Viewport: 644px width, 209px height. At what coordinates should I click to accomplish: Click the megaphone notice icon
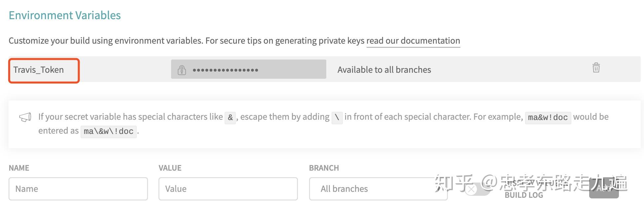point(25,117)
